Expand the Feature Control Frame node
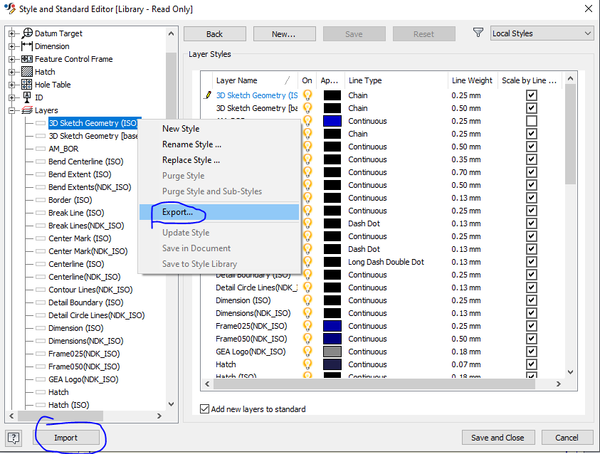Image resolution: width=600 pixels, height=454 pixels. click(12, 59)
